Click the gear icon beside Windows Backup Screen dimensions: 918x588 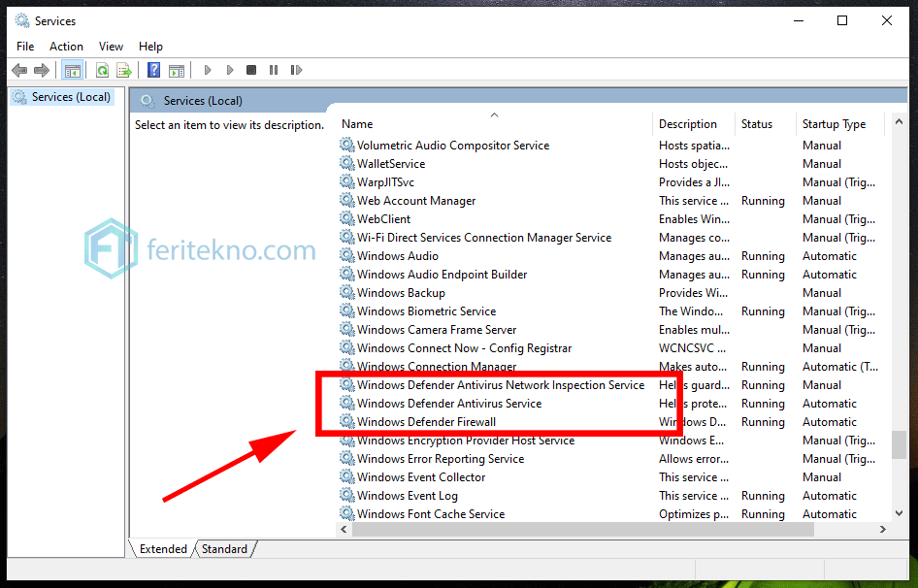click(347, 292)
